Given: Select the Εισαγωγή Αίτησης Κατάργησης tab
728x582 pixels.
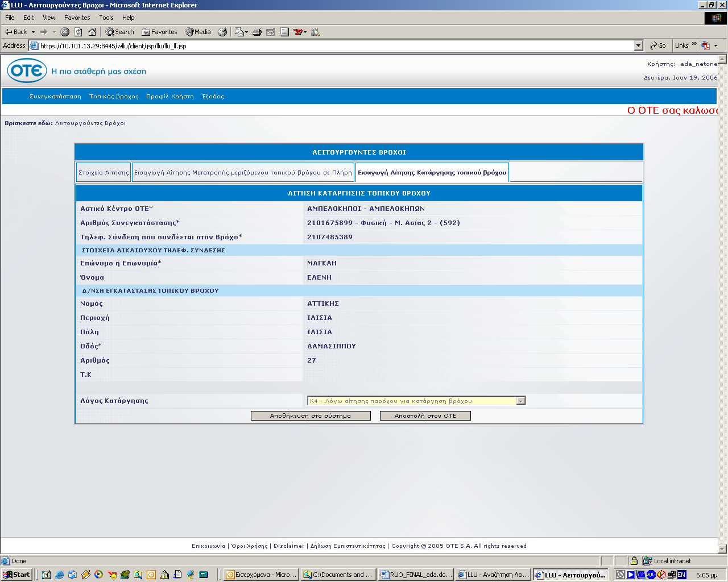Looking at the screenshot, I should click(x=432, y=172).
